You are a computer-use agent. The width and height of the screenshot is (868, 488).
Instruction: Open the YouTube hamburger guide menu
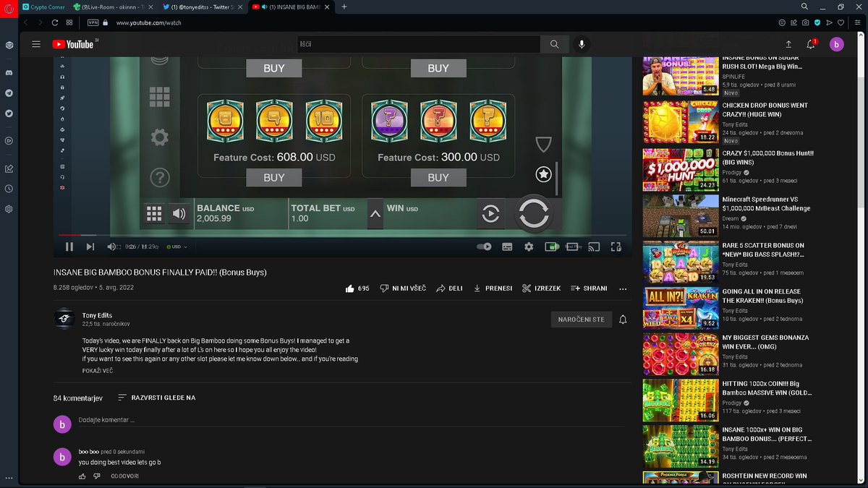click(x=36, y=44)
